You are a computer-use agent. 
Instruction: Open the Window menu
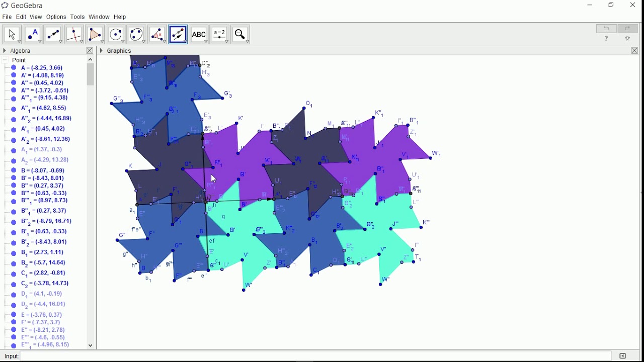tap(99, 17)
